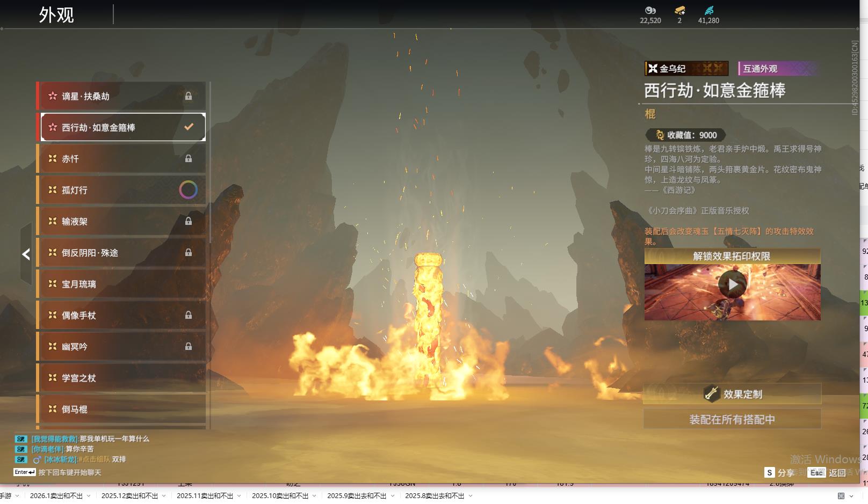Select the 宝月琉璃 skin entry

(x=121, y=284)
